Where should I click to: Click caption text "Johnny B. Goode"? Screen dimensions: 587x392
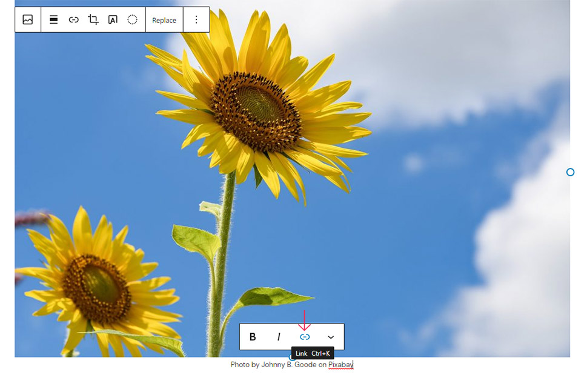(288, 365)
